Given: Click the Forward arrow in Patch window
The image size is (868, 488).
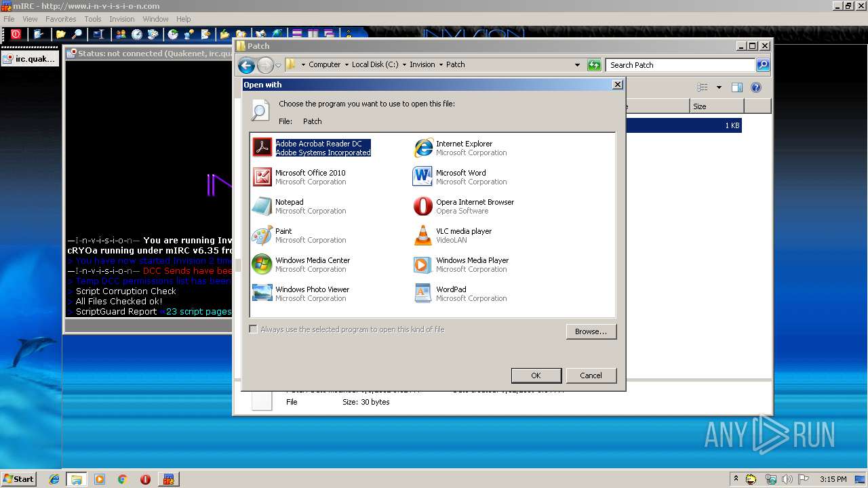Looking at the screenshot, I should tap(265, 65).
